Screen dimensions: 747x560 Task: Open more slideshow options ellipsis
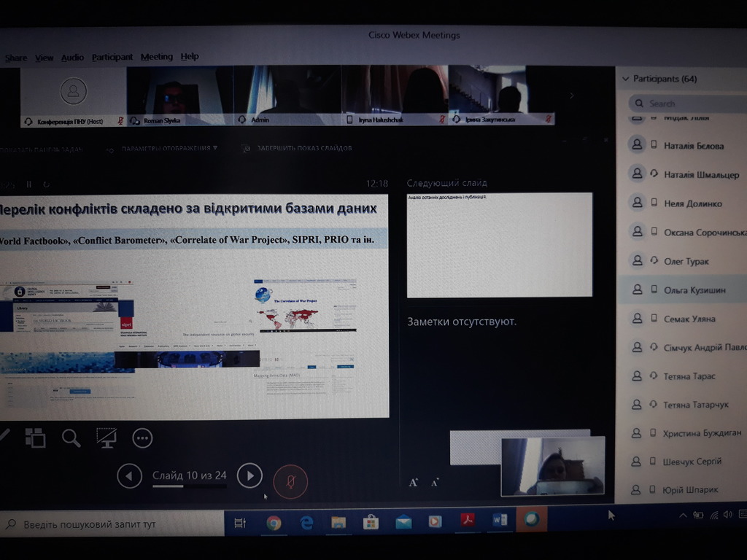point(142,438)
